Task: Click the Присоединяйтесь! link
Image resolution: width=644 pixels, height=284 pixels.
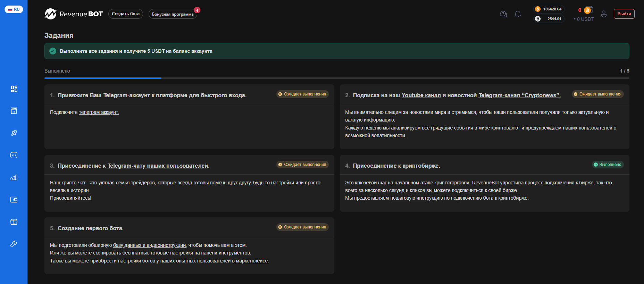Action: tap(71, 198)
